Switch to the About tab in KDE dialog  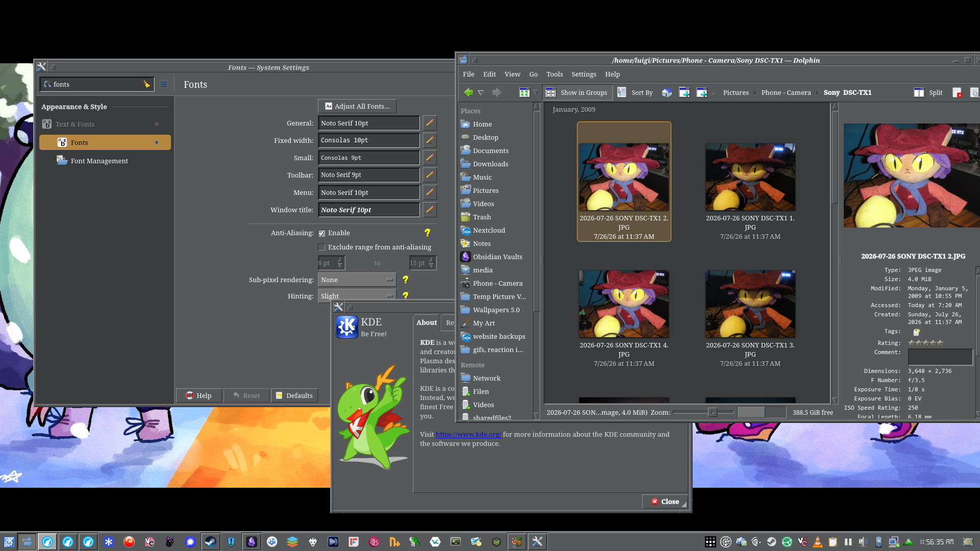point(426,322)
